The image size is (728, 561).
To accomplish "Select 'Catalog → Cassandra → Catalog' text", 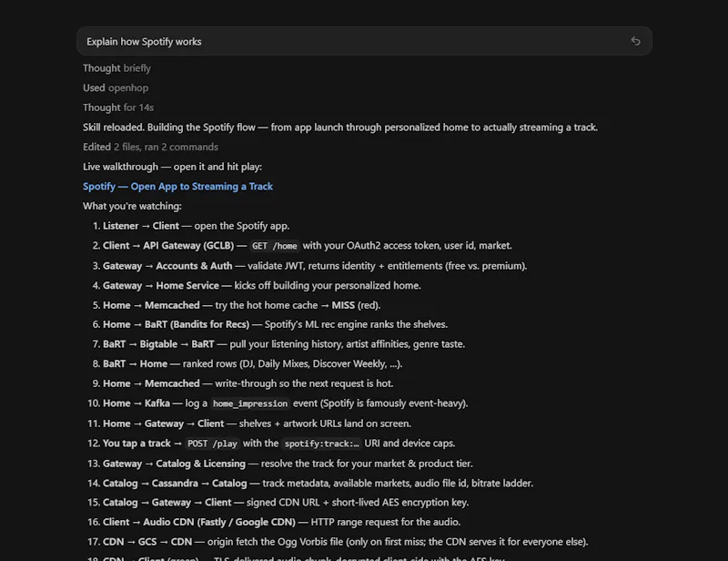I will [x=175, y=484].
